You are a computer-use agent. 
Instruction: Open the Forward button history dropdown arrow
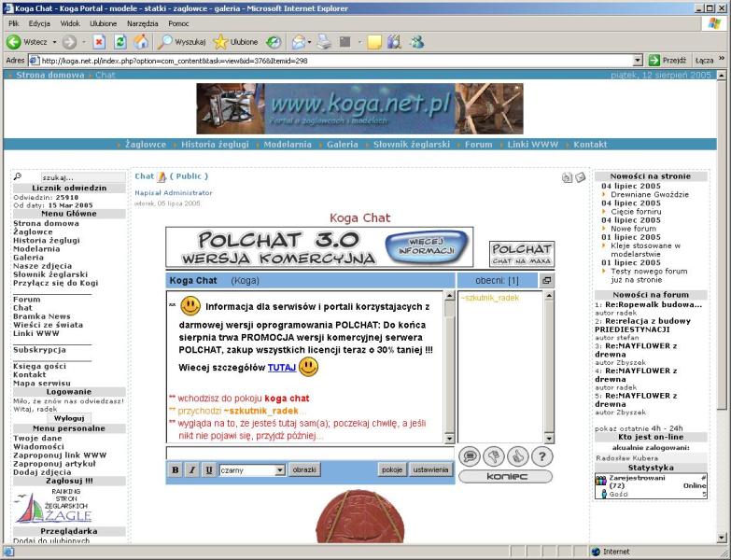pyautogui.click(x=84, y=42)
